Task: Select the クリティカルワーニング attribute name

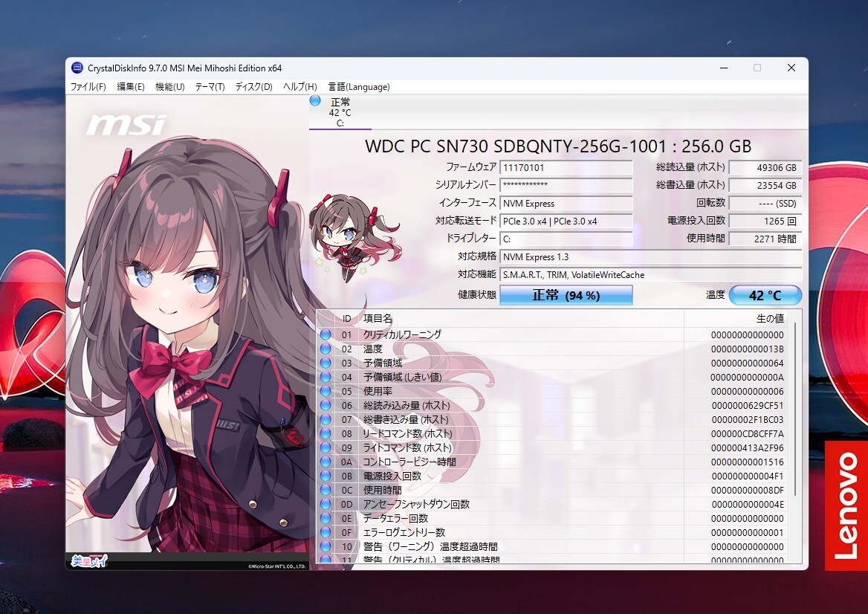Action: pos(403,335)
